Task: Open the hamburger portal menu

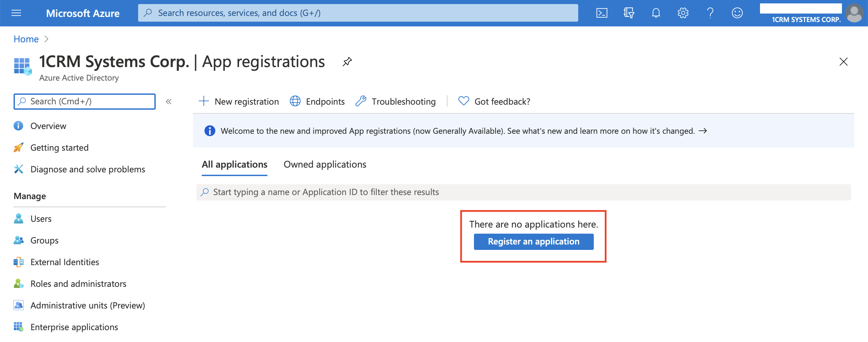Action: coord(16,13)
